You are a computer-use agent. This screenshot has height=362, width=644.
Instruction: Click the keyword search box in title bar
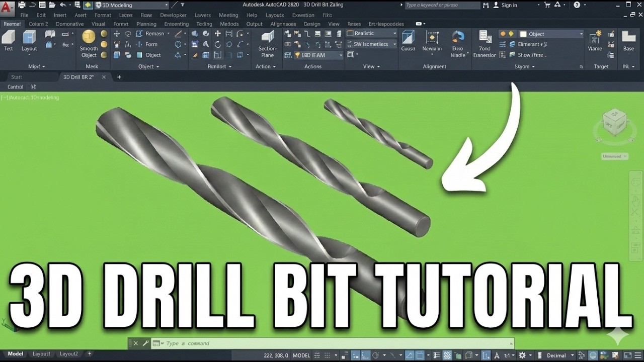pos(442,5)
